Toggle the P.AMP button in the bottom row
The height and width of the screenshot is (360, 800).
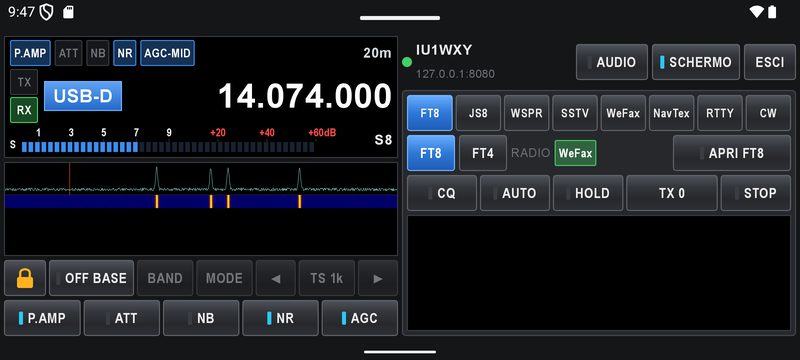(x=42, y=318)
